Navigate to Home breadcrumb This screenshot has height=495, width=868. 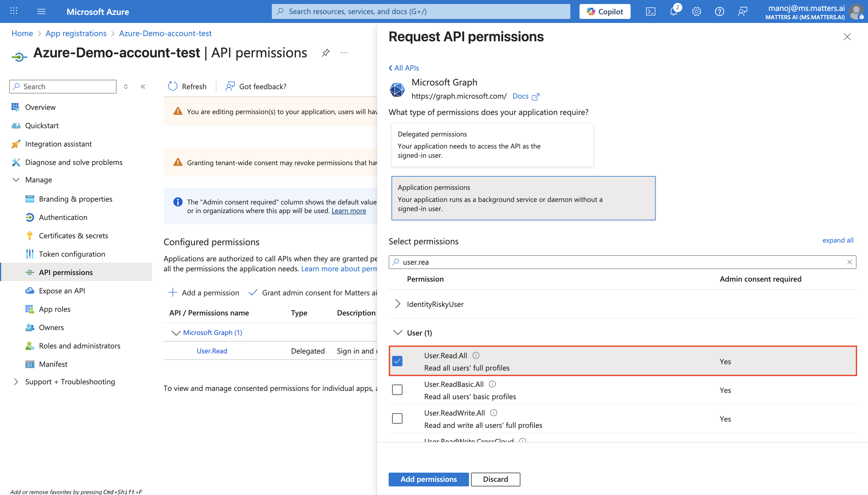[22, 33]
